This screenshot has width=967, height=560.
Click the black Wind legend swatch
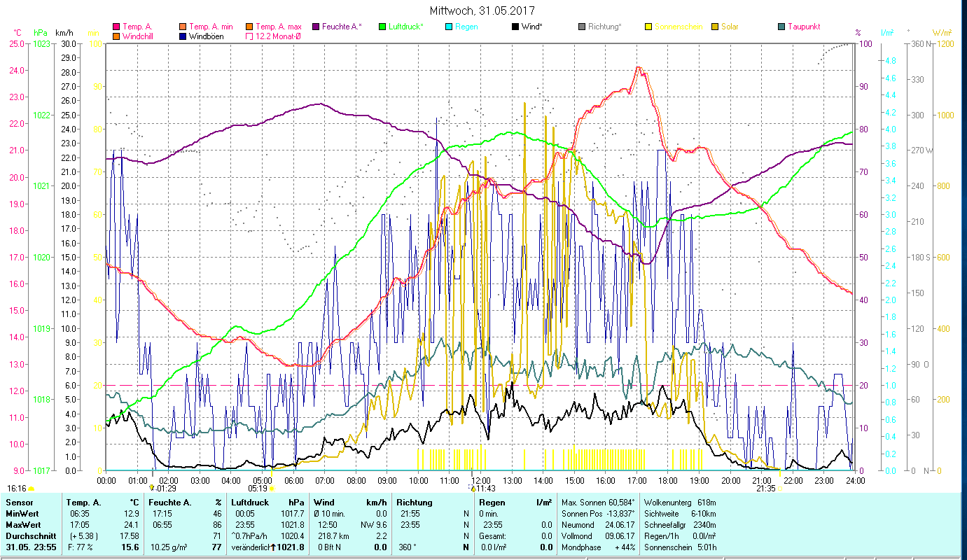pyautogui.click(x=515, y=27)
